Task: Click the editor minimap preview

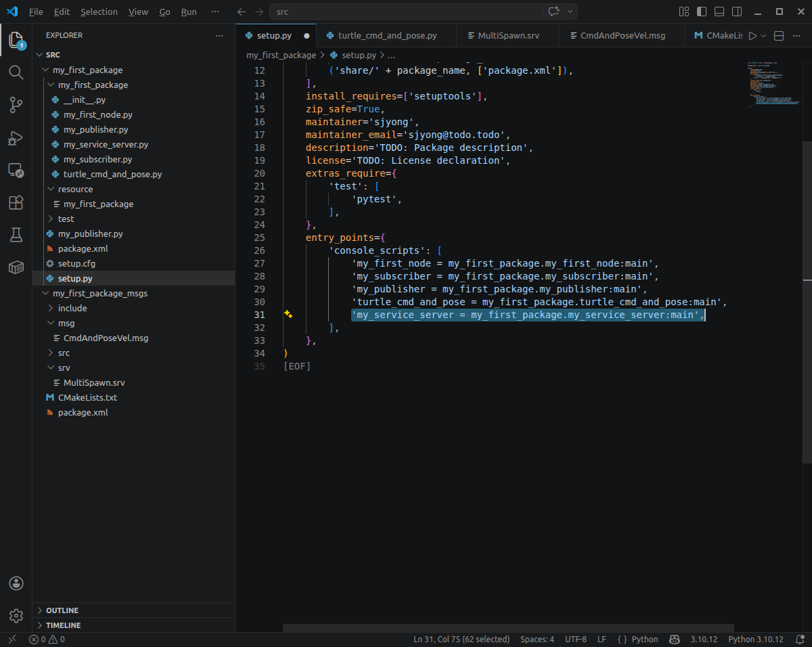Action: pos(773,85)
